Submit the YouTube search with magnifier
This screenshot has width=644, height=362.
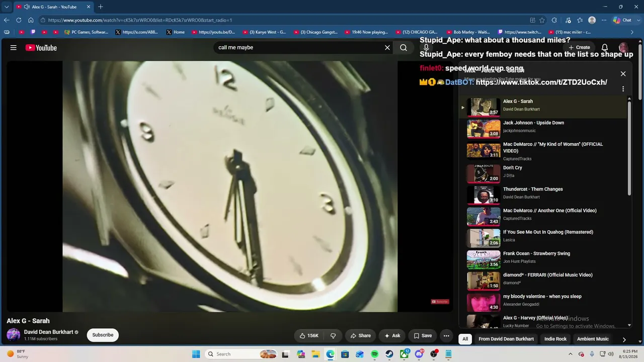click(x=404, y=47)
